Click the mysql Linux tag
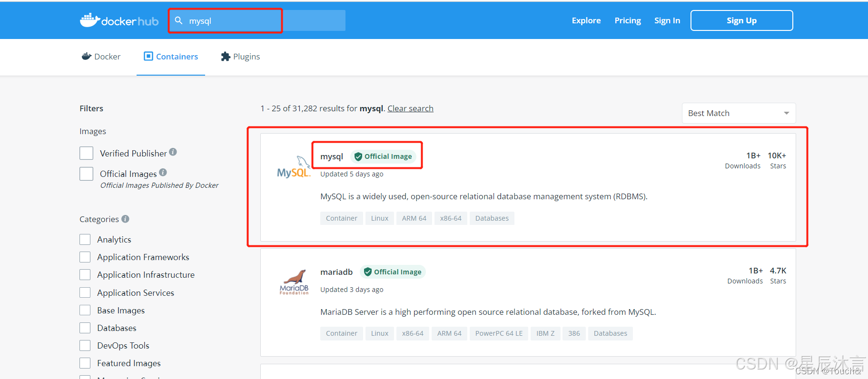Viewport: 868px width, 379px height. click(x=380, y=218)
